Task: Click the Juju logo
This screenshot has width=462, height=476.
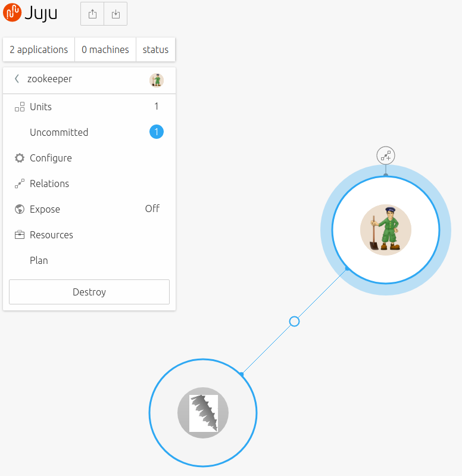Action: tap(30, 13)
